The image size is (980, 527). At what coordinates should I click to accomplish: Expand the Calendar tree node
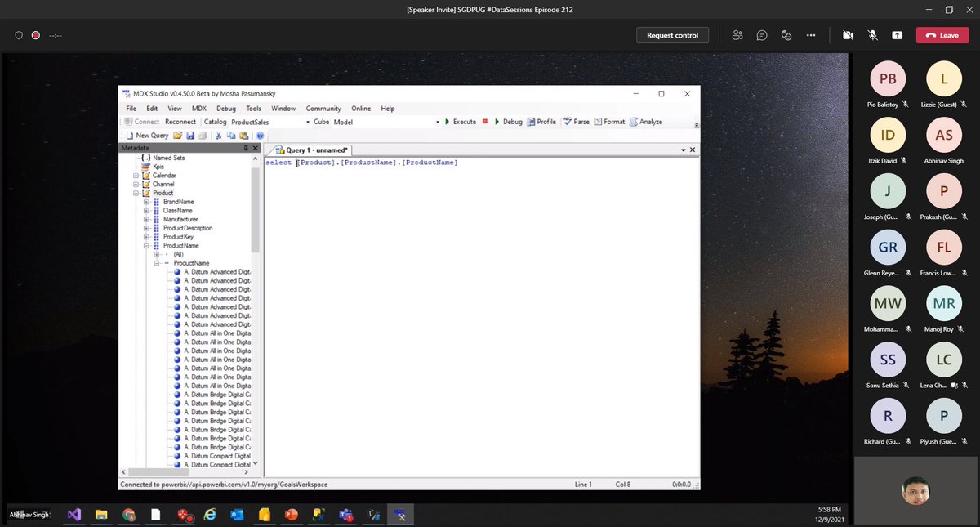coord(136,176)
